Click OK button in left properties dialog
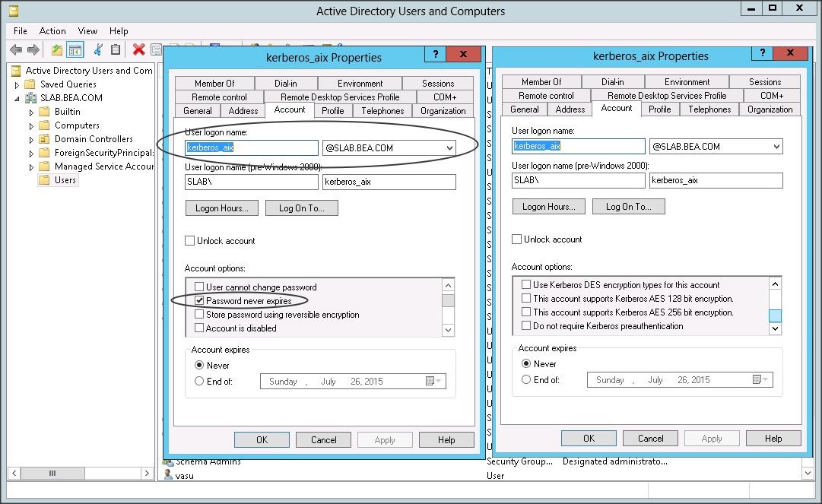The height and width of the screenshot is (504, 822). tap(262, 439)
